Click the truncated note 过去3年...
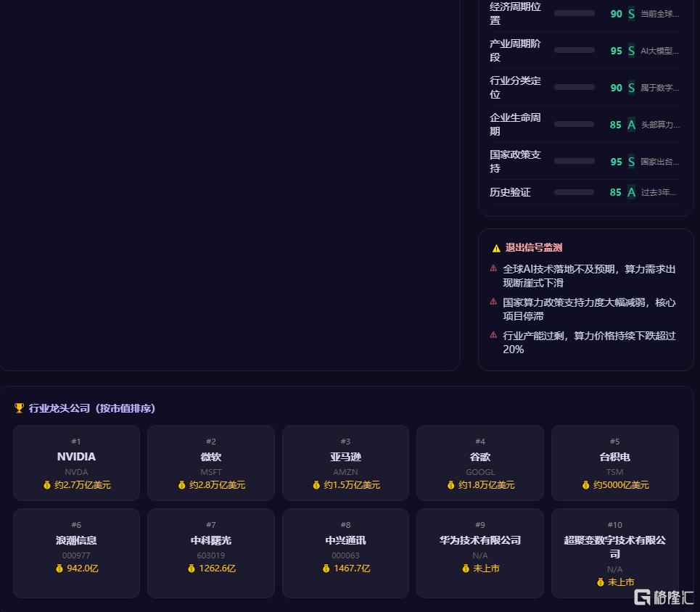This screenshot has width=700, height=612. (659, 192)
